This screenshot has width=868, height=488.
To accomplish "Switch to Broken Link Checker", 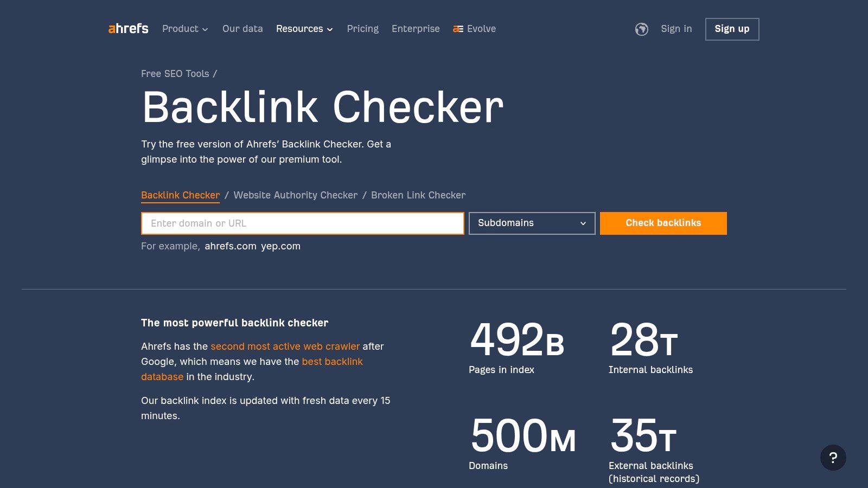I will tap(418, 195).
